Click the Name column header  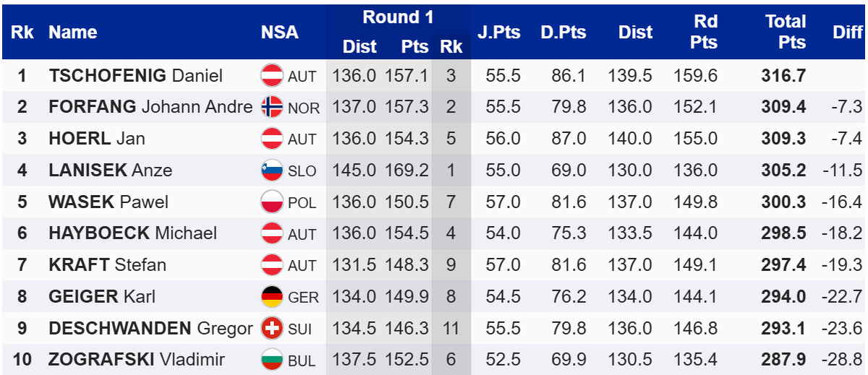pos(72,32)
